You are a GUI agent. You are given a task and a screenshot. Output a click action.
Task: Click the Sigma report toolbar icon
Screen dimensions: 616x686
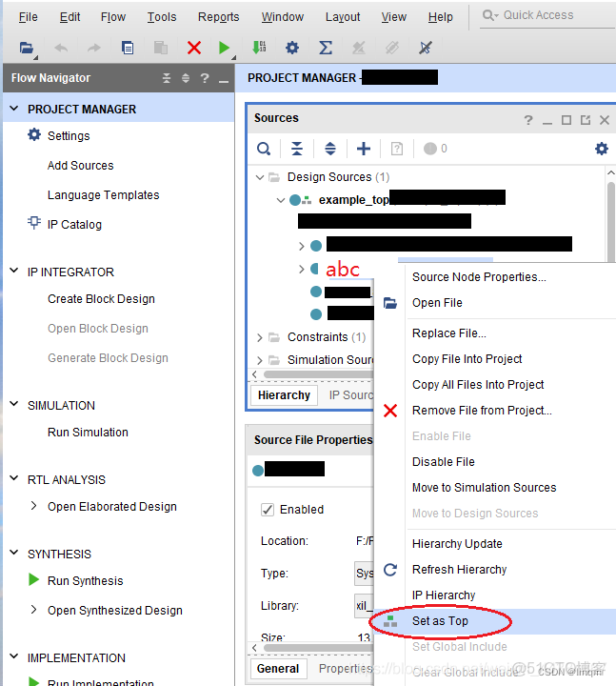(326, 48)
